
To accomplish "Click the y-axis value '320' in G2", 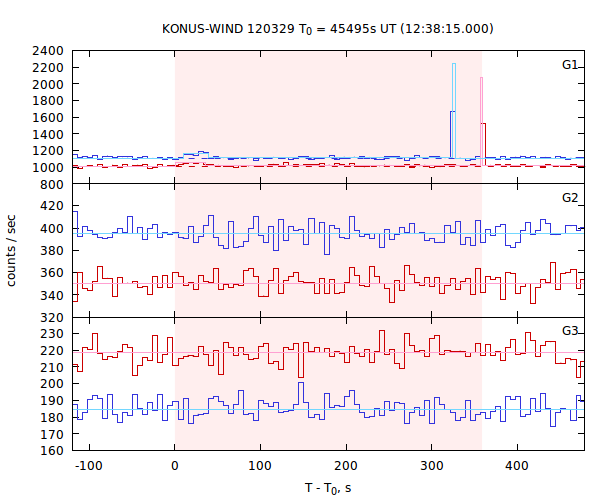I will tap(52, 318).
